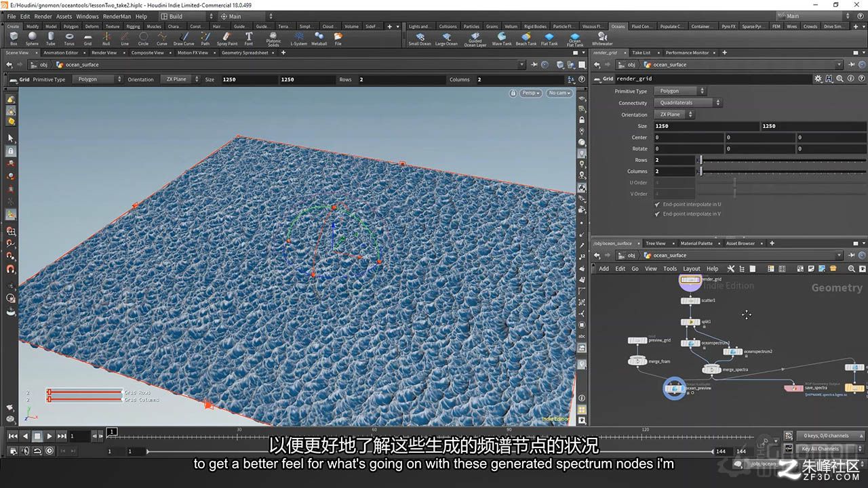Click the File shelf tool

(338, 38)
